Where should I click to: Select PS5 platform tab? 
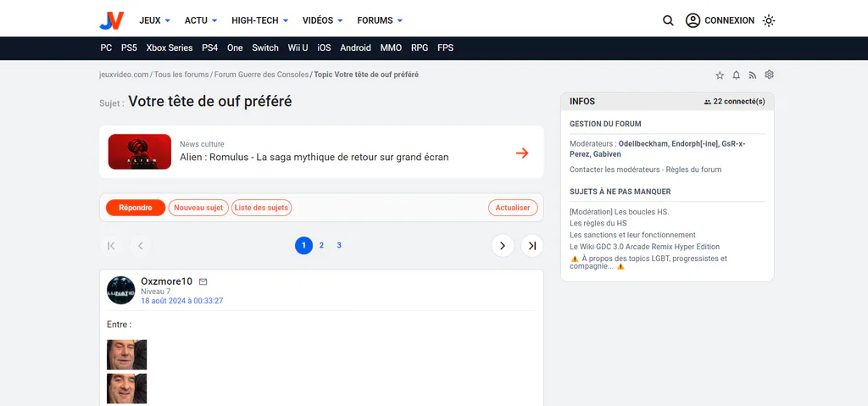click(129, 48)
